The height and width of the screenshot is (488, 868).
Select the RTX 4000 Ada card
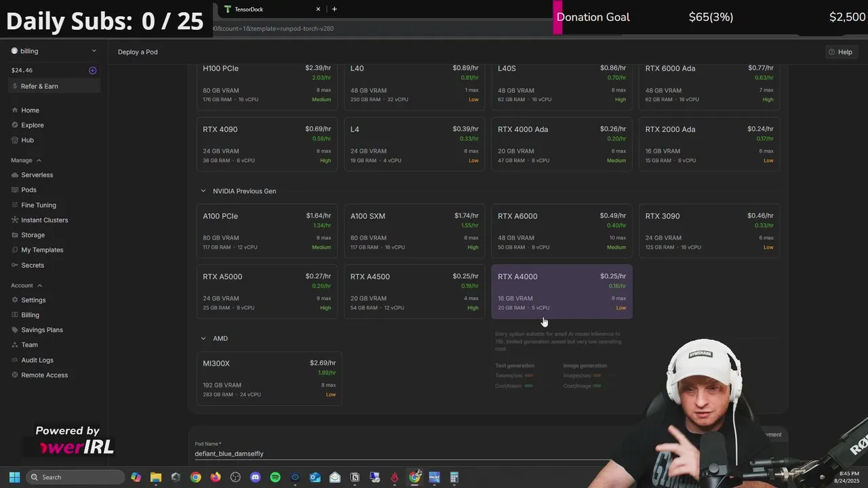(x=562, y=144)
